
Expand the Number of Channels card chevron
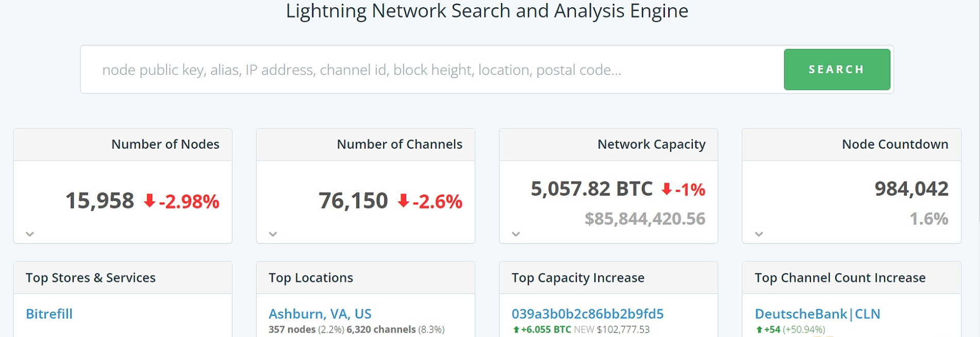(x=273, y=234)
